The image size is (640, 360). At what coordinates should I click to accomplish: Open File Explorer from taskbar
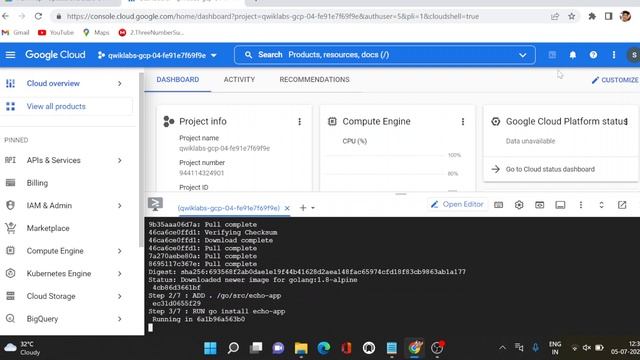pyautogui.click(x=301, y=348)
